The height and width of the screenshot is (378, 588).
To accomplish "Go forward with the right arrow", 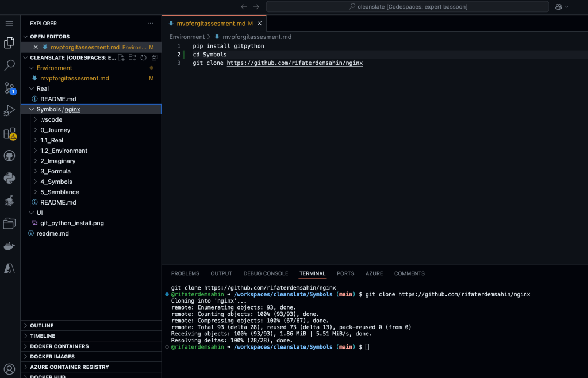I will click(256, 7).
